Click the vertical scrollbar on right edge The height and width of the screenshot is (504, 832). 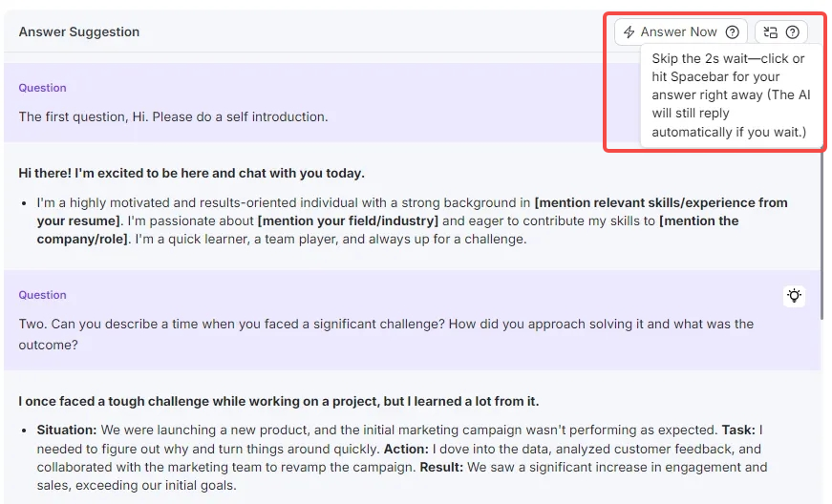tap(824, 286)
